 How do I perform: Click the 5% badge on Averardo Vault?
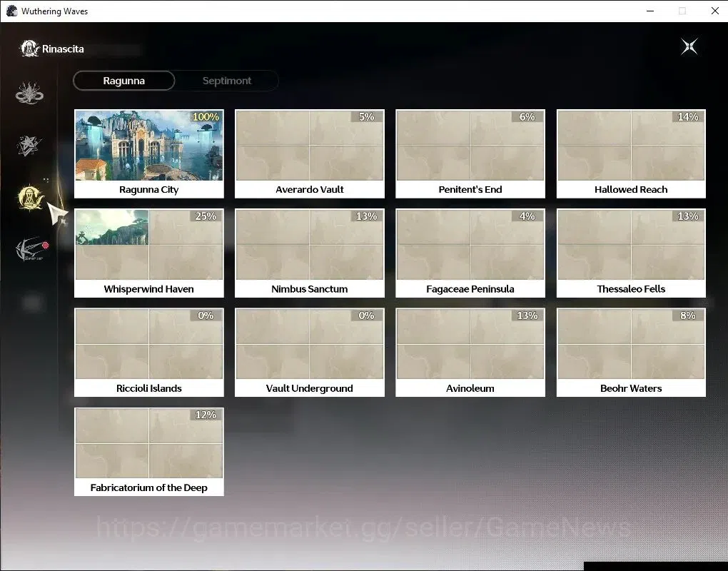[366, 116]
